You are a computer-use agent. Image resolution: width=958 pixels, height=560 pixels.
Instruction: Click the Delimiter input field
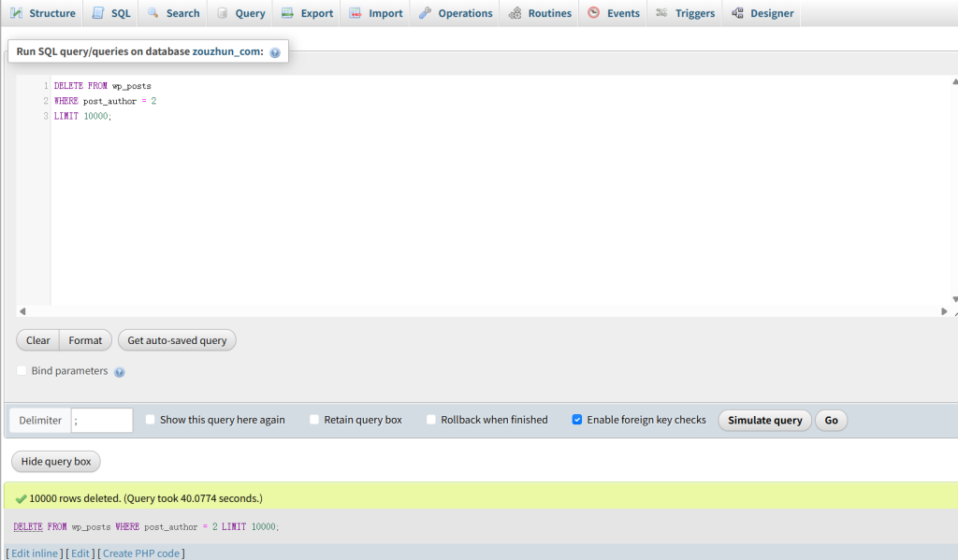point(102,421)
